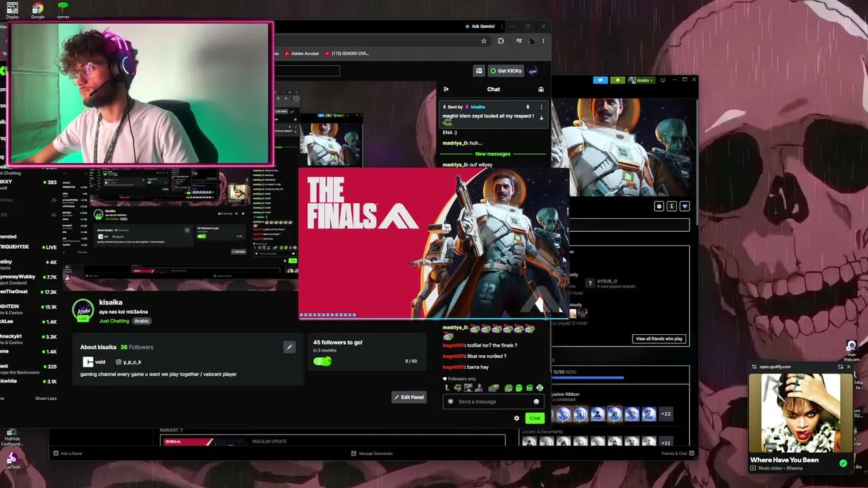This screenshot has height=488, width=868.
Task: Open the Display desktop shortcut
Action: tap(12, 9)
